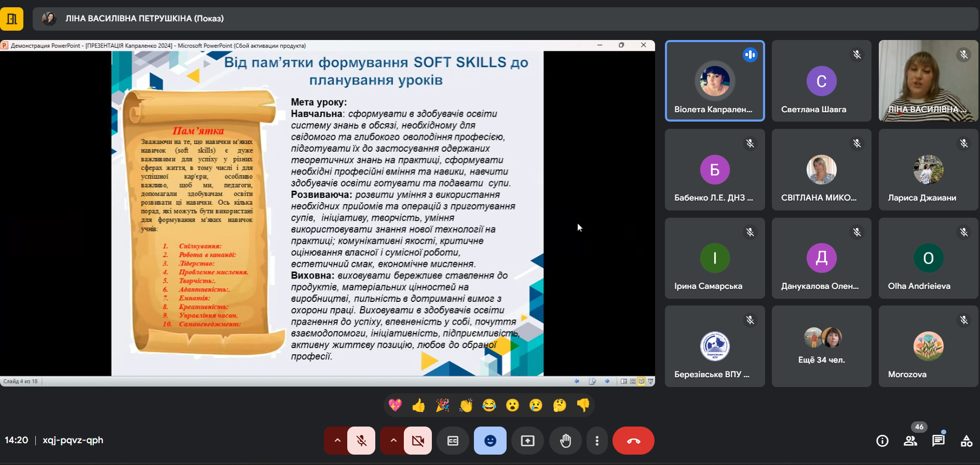Click the thumbs up emoji reaction
Screen dimensions: 980x465
click(x=418, y=405)
